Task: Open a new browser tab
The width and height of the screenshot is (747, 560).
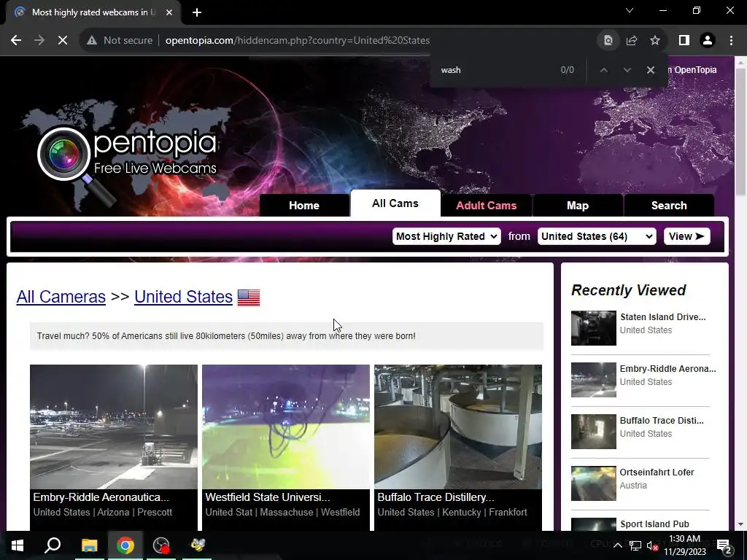Action: [197, 12]
